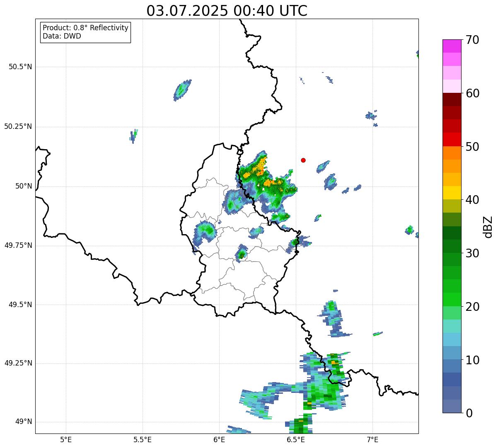Pick the bright red swatch just above 50
The height and width of the screenshot is (448, 498).
(452, 139)
